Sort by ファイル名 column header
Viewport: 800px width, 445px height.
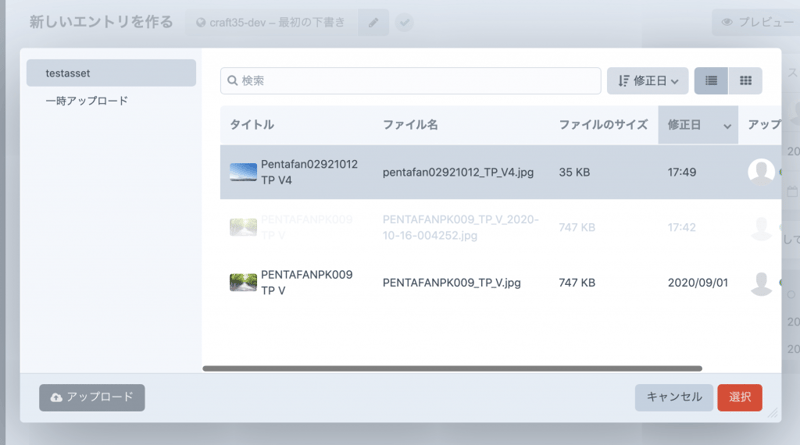410,125
